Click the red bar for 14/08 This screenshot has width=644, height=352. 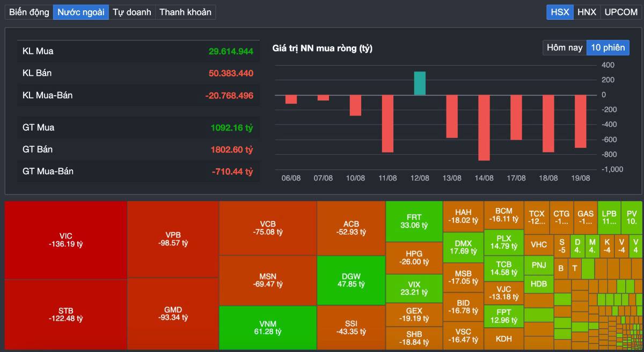(x=484, y=127)
